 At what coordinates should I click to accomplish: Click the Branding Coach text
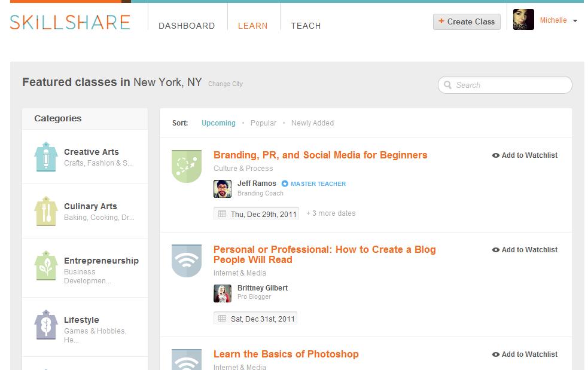260,194
